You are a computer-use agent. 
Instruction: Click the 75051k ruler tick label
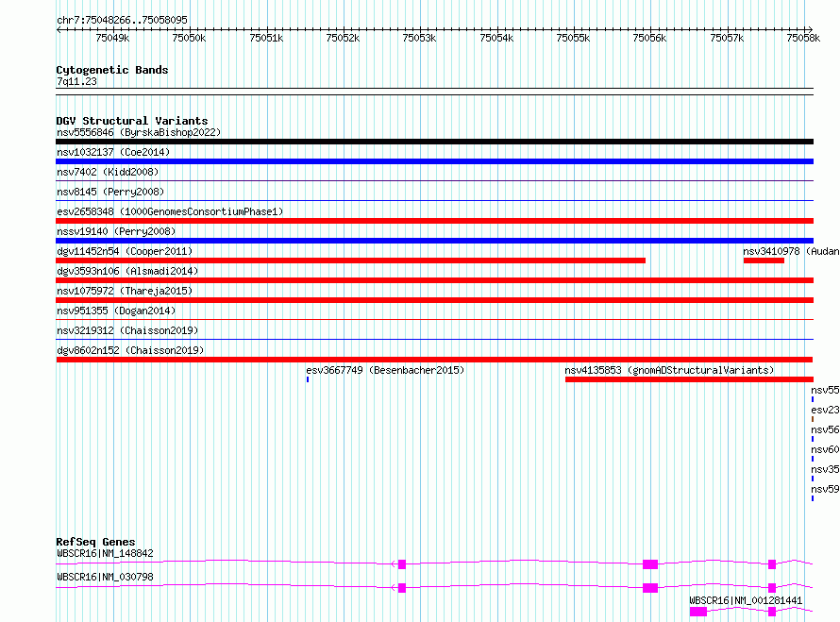tap(266, 38)
